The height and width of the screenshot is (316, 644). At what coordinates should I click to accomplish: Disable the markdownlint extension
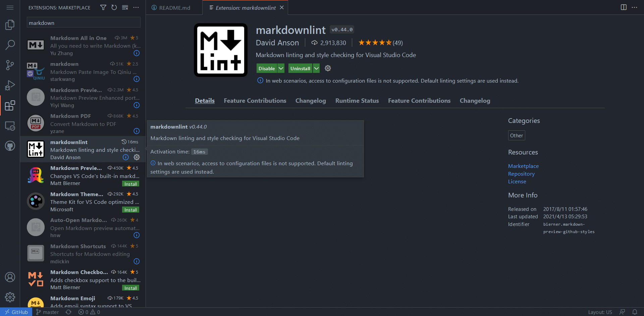coord(267,68)
